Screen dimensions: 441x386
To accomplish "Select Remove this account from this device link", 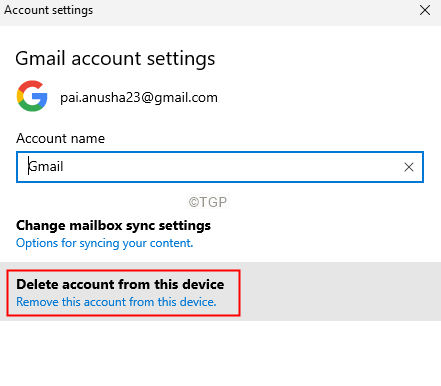I will point(116,302).
